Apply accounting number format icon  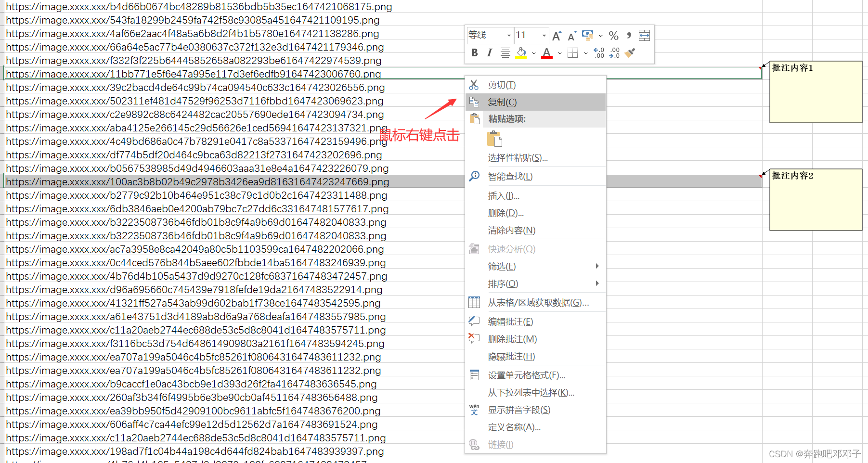tap(588, 36)
